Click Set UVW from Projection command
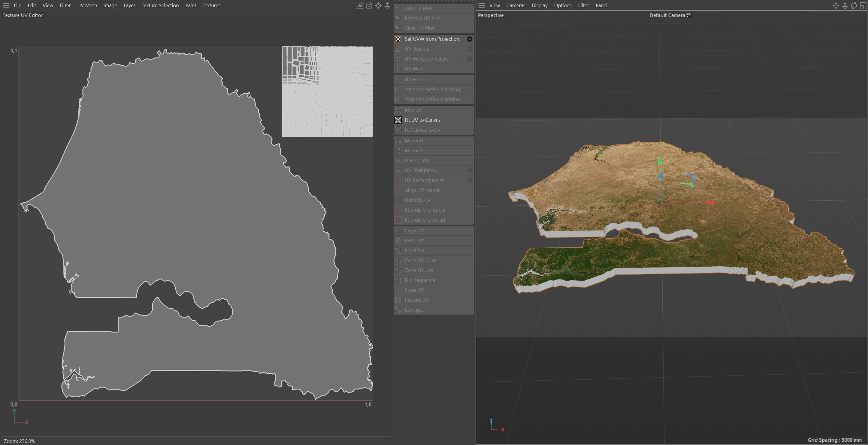 click(x=433, y=39)
